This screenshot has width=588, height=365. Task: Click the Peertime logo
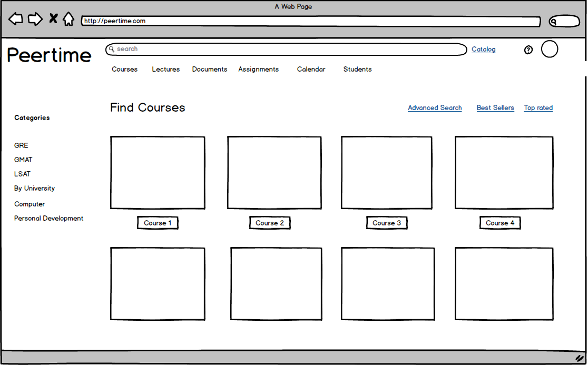point(49,55)
